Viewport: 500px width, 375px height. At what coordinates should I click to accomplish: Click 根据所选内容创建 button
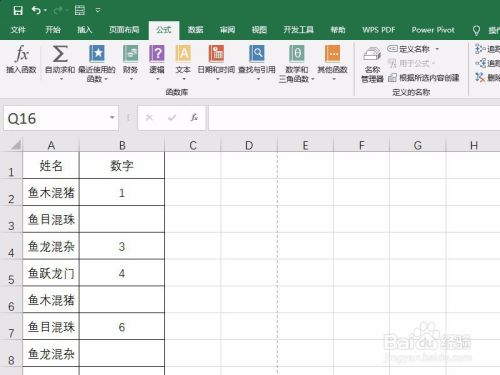pos(424,78)
